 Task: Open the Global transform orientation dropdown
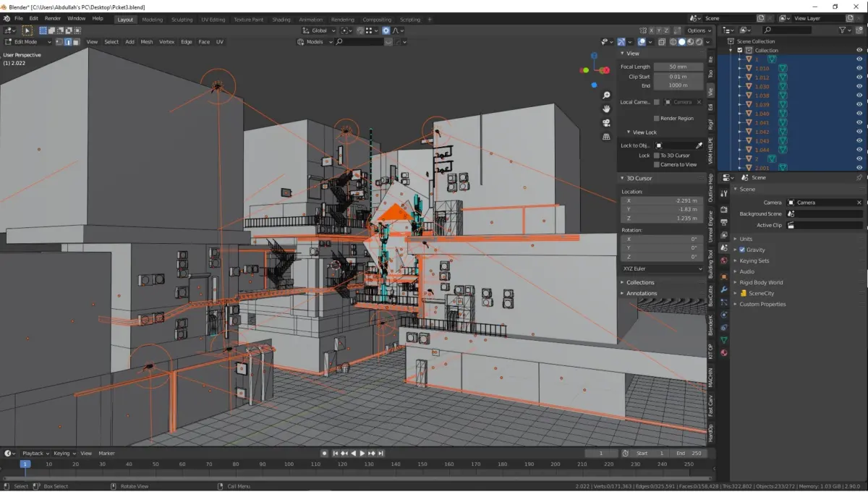point(319,30)
